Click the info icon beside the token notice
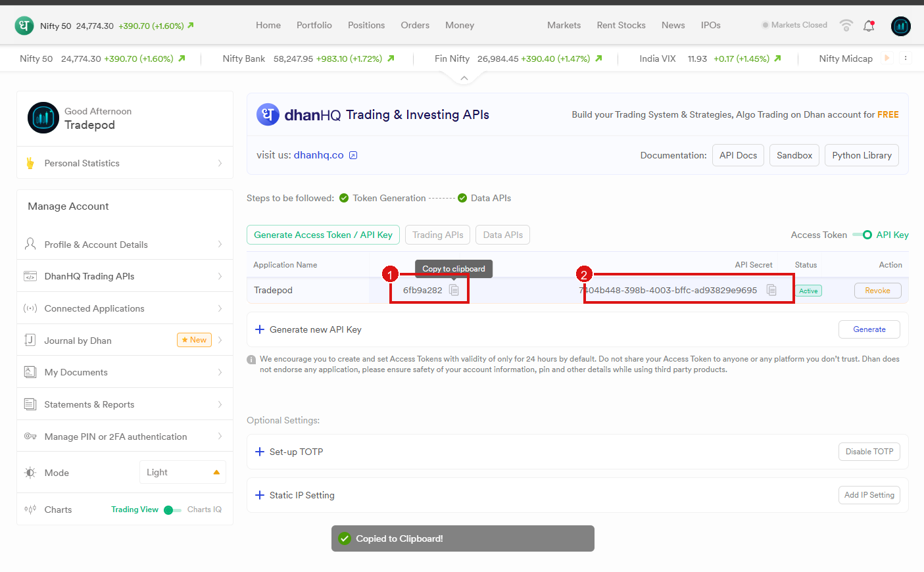Image resolution: width=924 pixels, height=572 pixels. pos(251,360)
